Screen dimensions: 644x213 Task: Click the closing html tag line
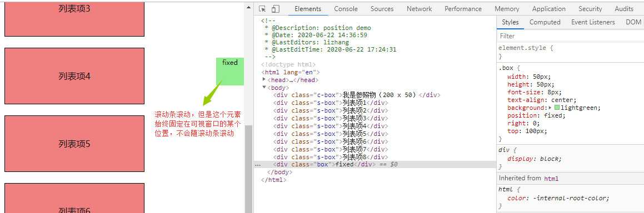[x=273, y=180]
